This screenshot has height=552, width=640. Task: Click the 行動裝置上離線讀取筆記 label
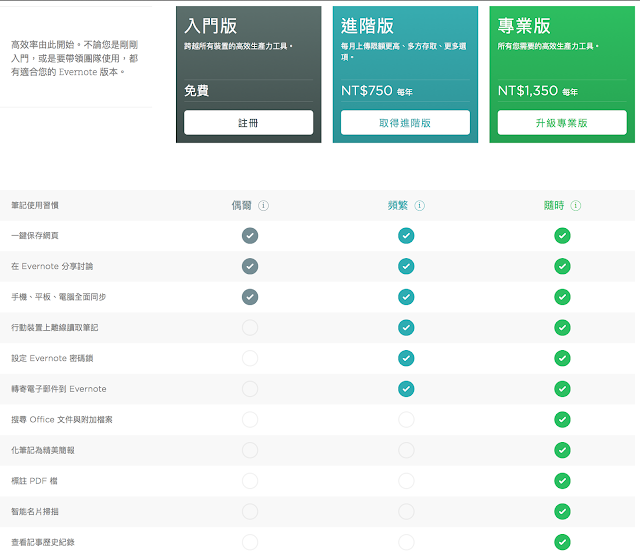tap(55, 327)
